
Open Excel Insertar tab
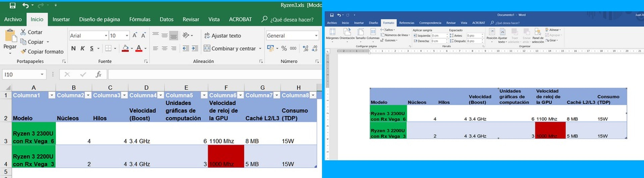(61, 19)
